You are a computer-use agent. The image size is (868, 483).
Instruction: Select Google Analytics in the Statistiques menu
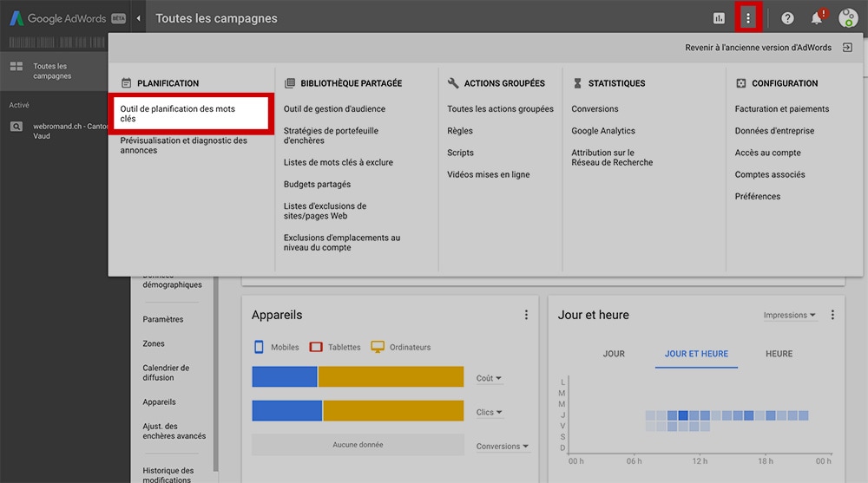tap(603, 131)
